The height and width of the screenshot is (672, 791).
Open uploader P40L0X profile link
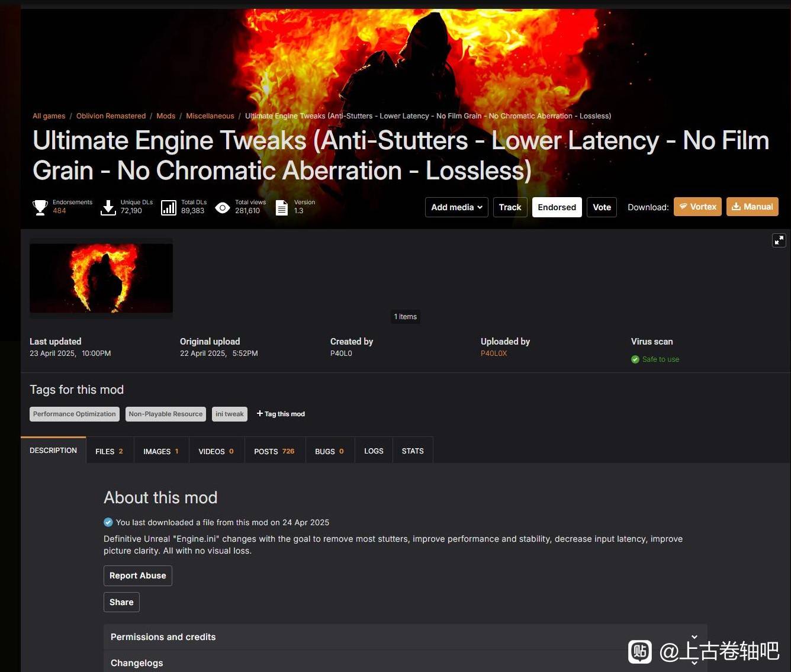pos(494,353)
